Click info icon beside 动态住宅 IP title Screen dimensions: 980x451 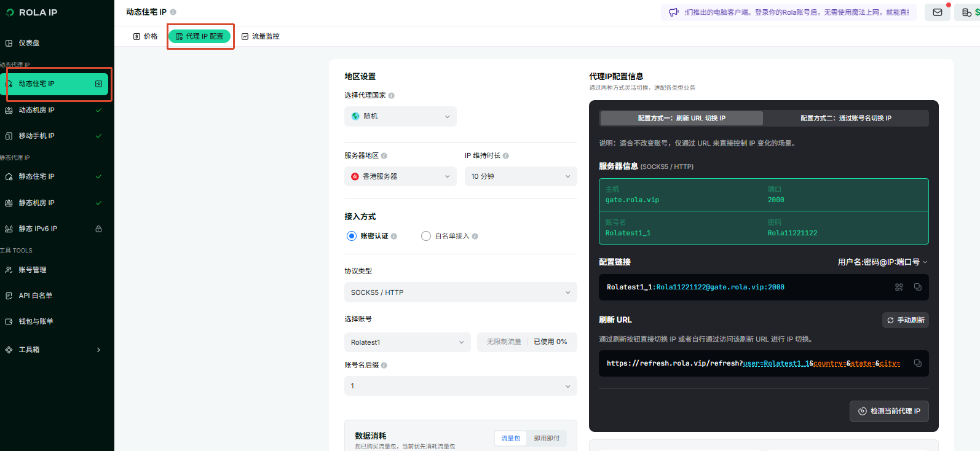[x=173, y=12]
